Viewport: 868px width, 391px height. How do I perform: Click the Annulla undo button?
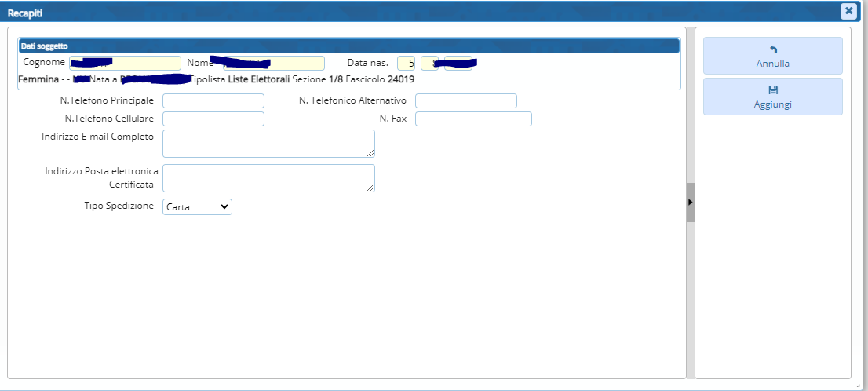772,56
